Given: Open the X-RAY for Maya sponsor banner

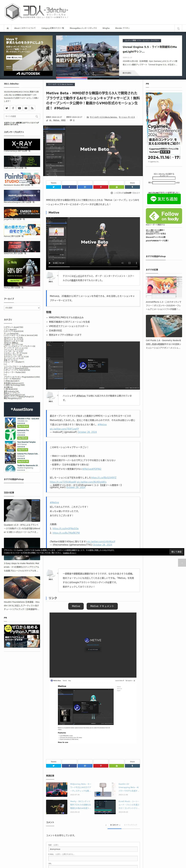Looking at the screenshot, I should [22, 144].
